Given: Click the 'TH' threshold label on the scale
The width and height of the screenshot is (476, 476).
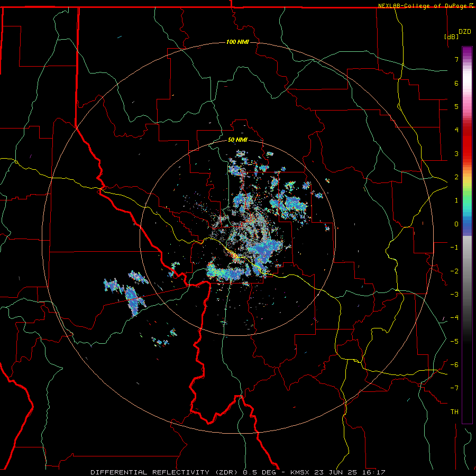Looking at the screenshot, I should coord(454,411).
